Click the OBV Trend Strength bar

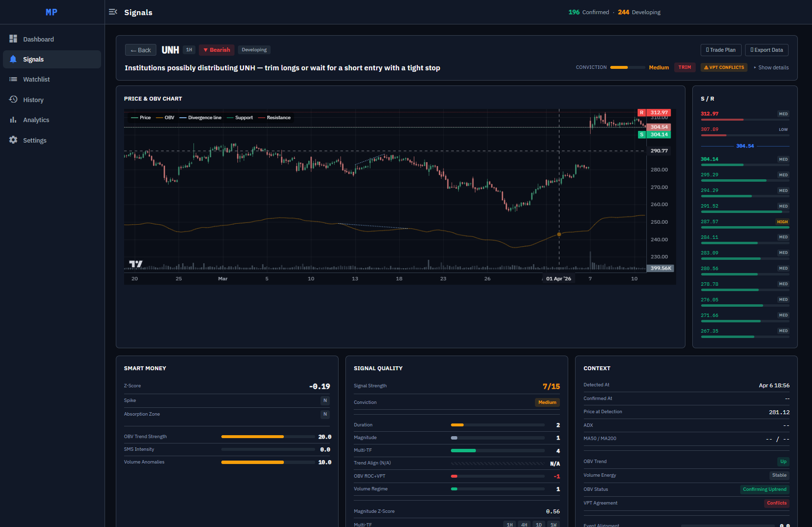pyautogui.click(x=268, y=437)
